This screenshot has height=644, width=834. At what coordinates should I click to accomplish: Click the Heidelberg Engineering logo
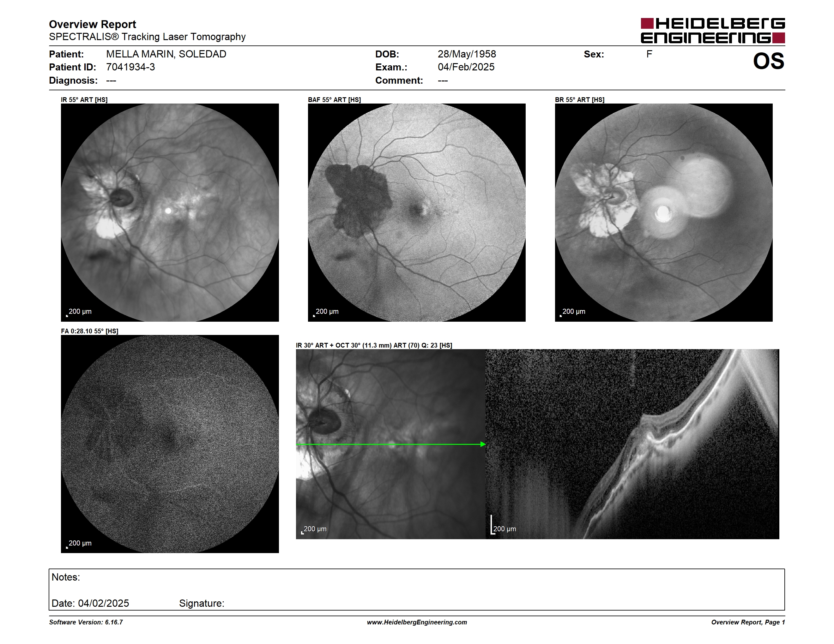point(713,31)
